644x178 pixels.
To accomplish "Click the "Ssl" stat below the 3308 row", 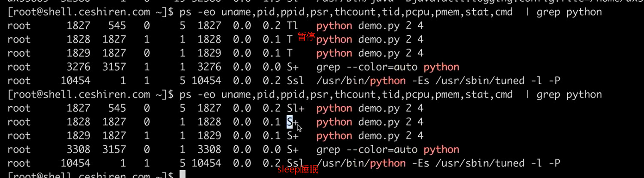I will tap(295, 163).
